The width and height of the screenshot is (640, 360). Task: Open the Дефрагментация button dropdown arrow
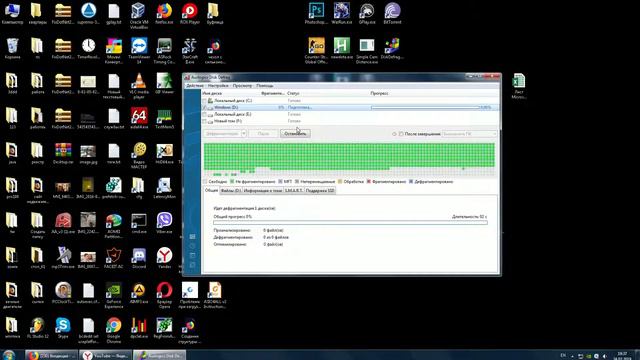pos(244,133)
